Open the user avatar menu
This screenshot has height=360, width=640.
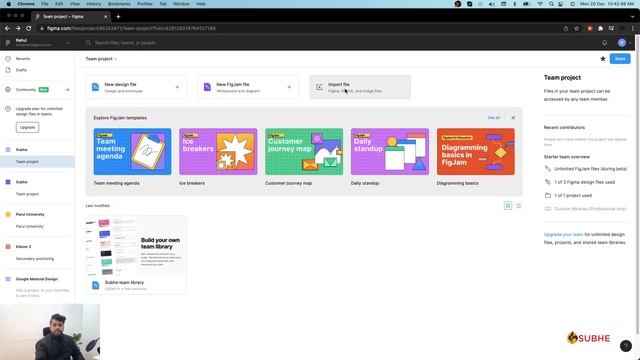tap(622, 43)
